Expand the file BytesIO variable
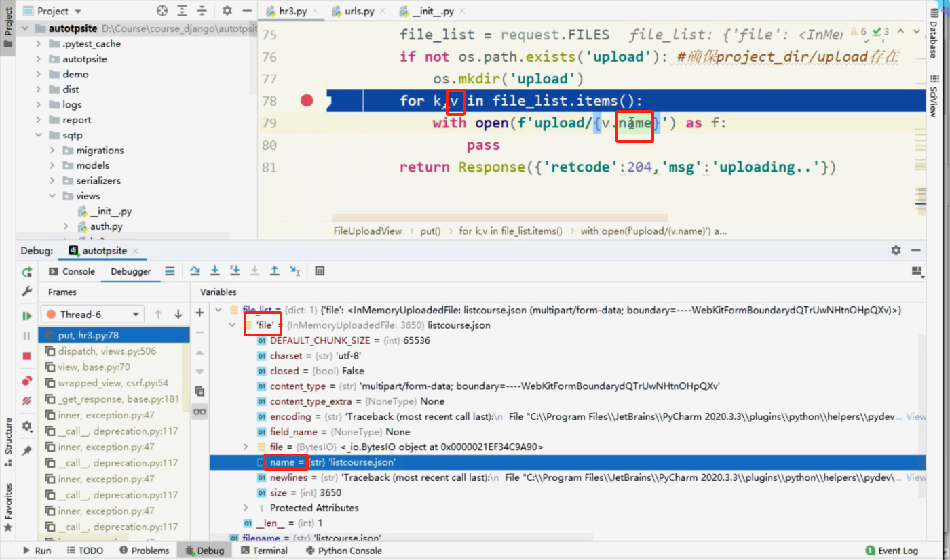The width and height of the screenshot is (950, 560). [246, 447]
